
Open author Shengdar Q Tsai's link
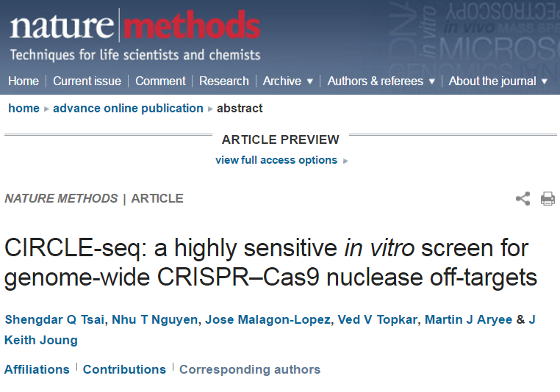[x=54, y=319]
